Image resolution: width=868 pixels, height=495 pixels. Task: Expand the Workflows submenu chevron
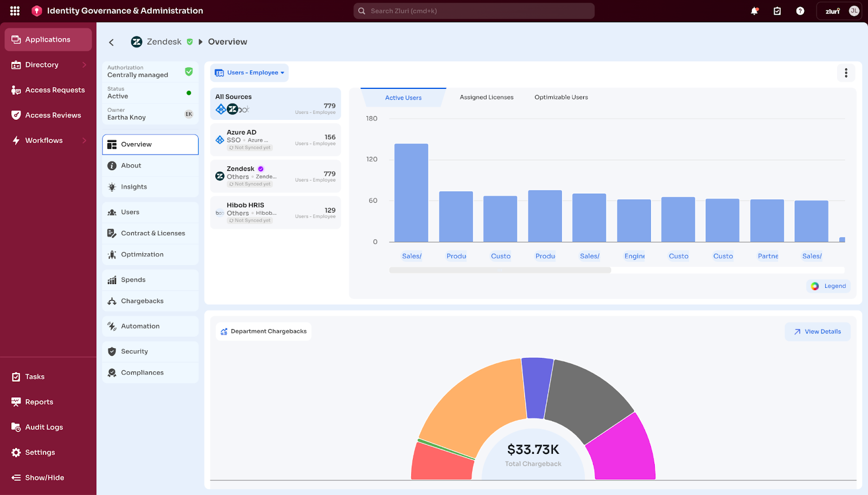(x=84, y=140)
